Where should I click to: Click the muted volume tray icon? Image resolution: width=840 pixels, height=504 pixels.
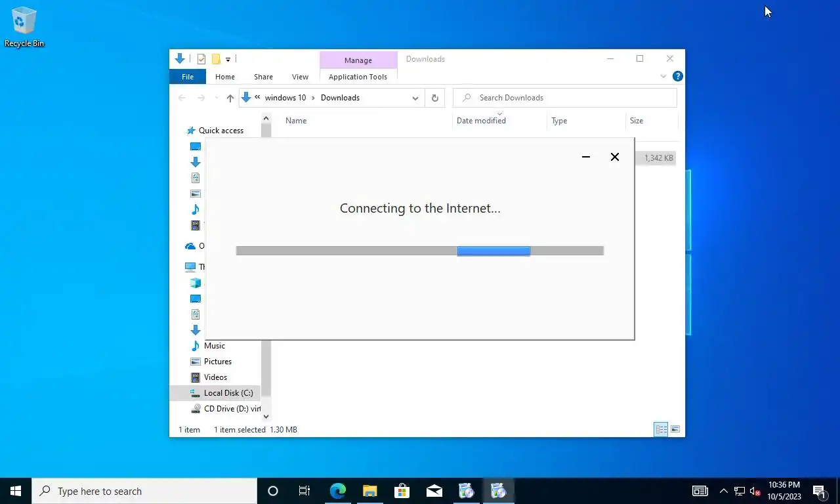[x=755, y=491]
